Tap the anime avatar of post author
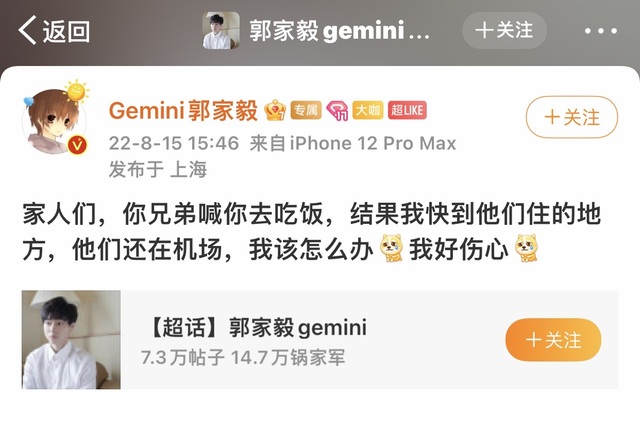The width and height of the screenshot is (640, 427). coord(54,120)
